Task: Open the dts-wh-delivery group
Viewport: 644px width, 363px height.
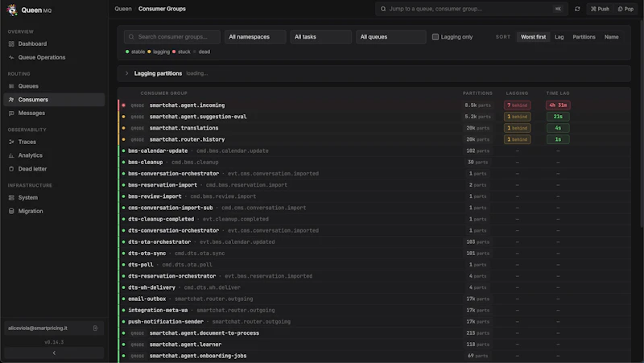Action: click(151, 288)
